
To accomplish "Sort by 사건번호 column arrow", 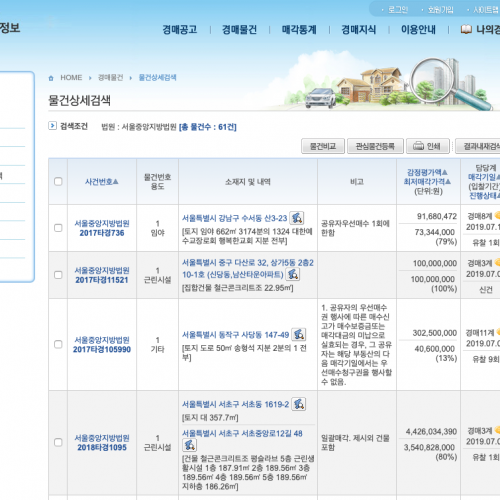I will pyautogui.click(x=115, y=182).
